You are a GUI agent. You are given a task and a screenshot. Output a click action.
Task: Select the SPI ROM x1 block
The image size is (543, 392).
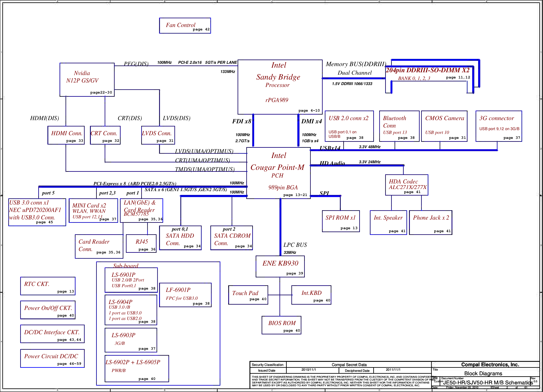[341, 221]
